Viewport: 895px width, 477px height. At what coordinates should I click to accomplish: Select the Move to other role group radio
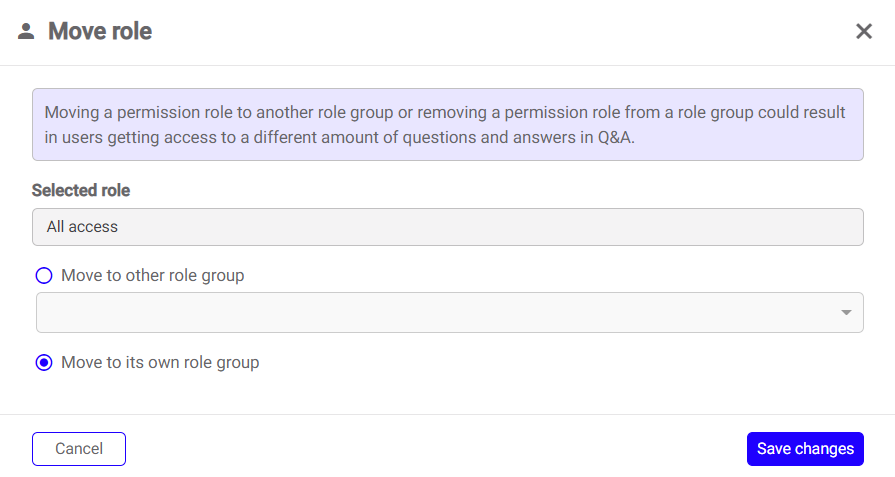click(44, 276)
